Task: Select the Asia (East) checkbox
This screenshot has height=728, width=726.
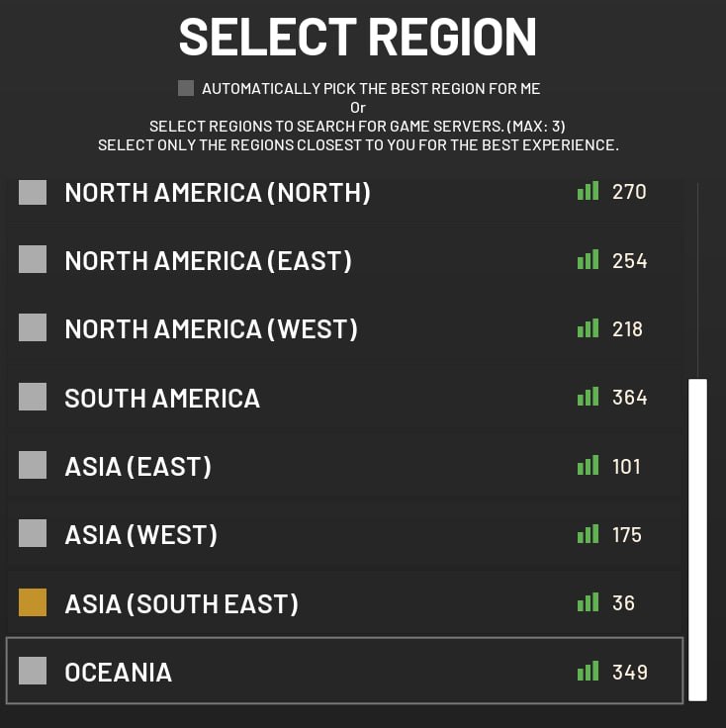Action: click(33, 465)
